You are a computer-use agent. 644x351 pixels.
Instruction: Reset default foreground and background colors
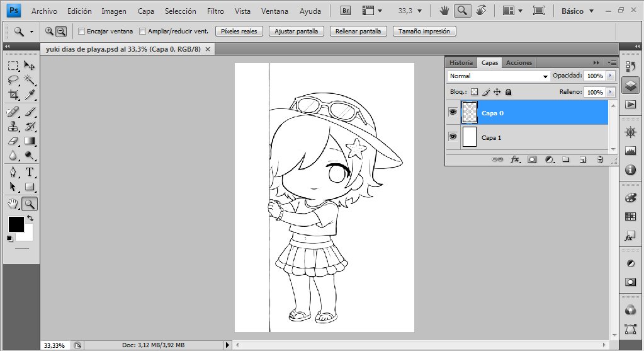[10, 238]
